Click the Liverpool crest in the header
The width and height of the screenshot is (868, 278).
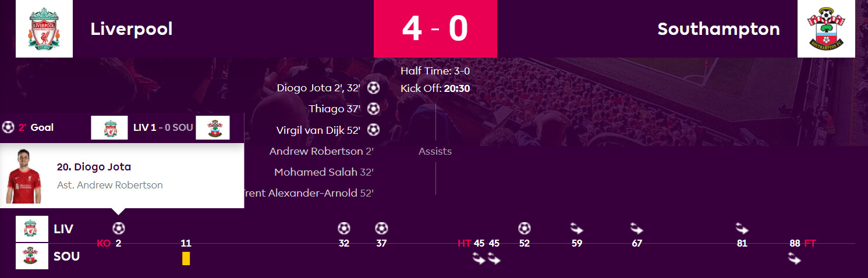44,28
